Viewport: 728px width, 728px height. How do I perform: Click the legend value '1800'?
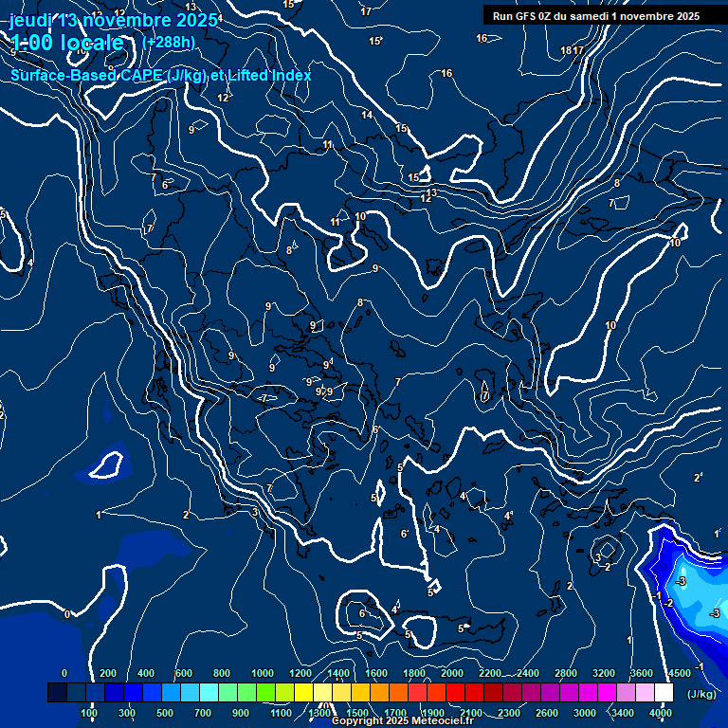coord(414,673)
